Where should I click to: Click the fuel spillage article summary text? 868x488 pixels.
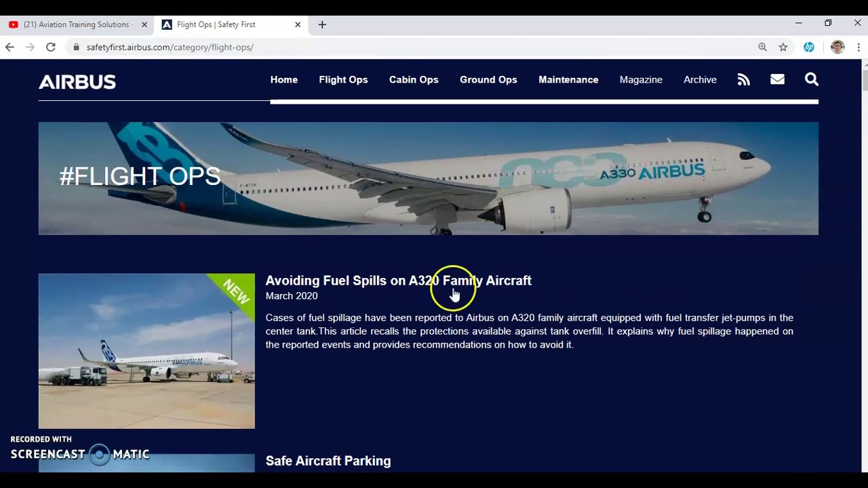(x=529, y=331)
